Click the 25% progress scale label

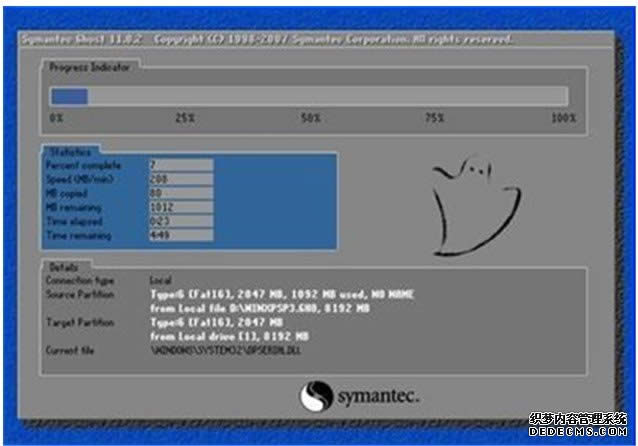pyautogui.click(x=185, y=118)
